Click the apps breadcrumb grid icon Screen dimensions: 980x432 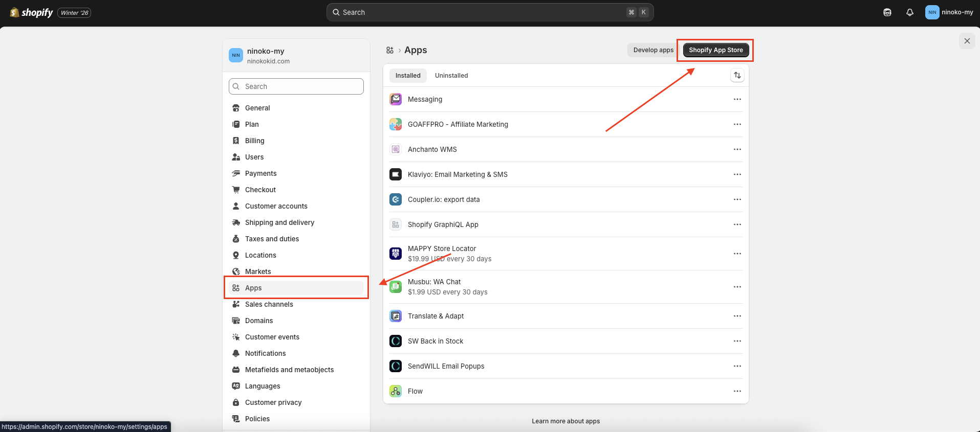[x=390, y=50]
